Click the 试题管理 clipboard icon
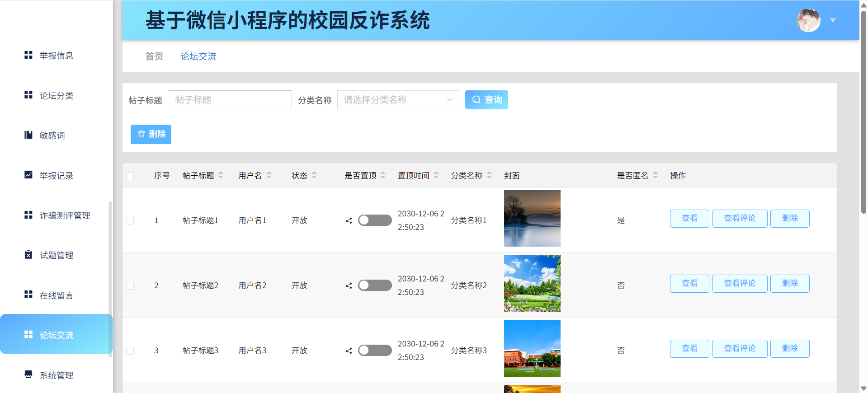 coord(28,255)
